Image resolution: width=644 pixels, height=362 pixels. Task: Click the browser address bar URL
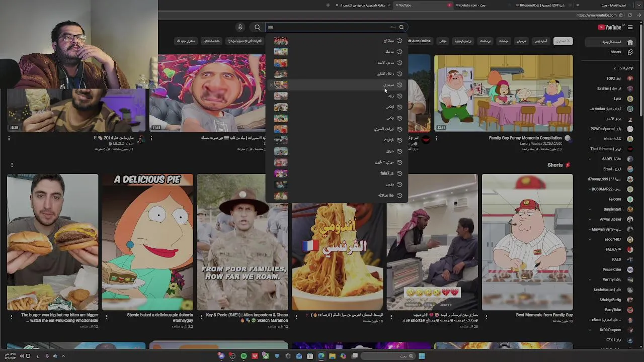click(596, 16)
